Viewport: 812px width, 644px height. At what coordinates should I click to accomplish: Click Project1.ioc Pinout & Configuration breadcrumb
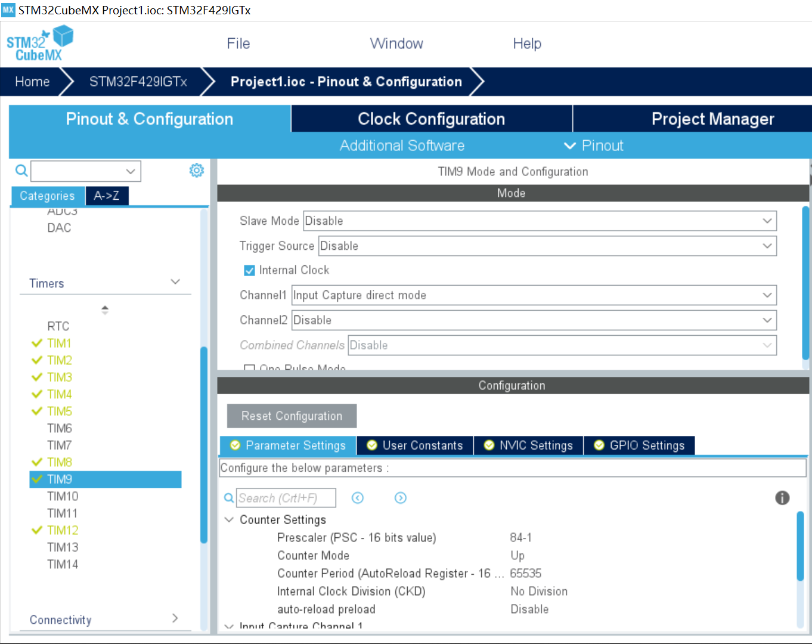[346, 82]
